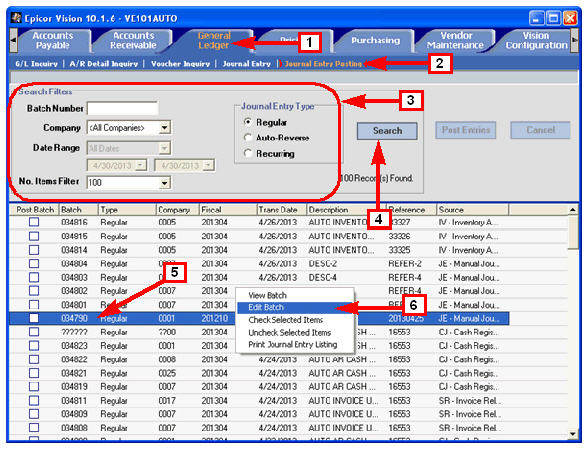Viewport: 585px width, 450px height.
Task: Sort by the Post Batch column header
Action: [34, 210]
